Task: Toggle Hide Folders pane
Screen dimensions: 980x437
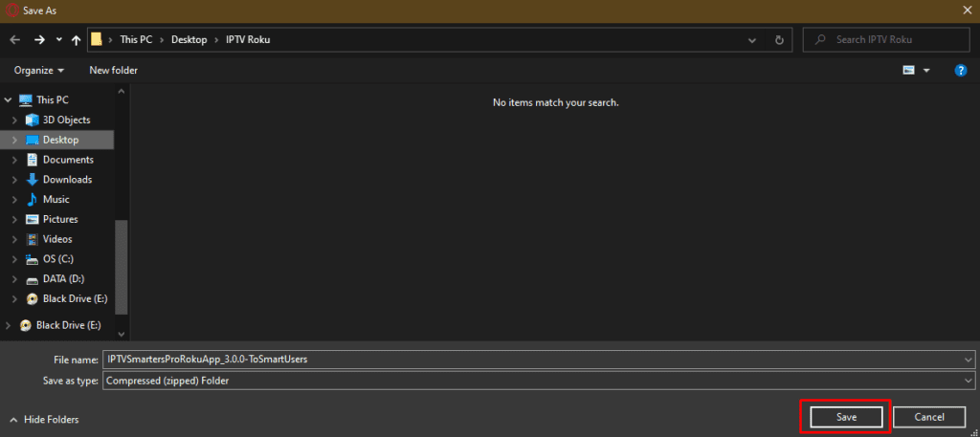Action: (44, 420)
